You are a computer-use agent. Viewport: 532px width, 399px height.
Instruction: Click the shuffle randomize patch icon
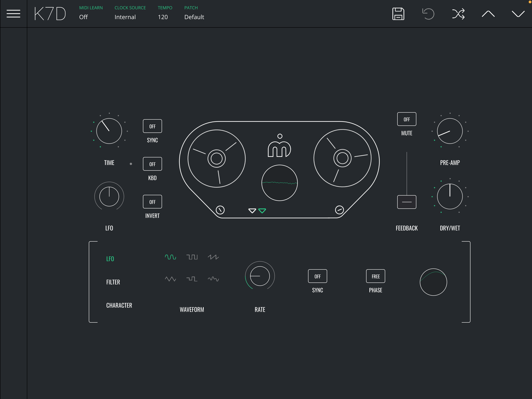pyautogui.click(x=458, y=14)
